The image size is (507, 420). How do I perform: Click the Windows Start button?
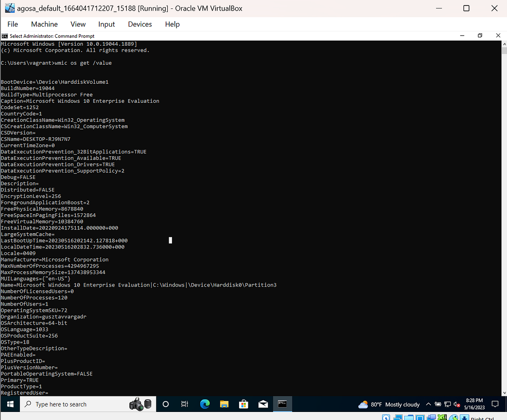[10, 404]
